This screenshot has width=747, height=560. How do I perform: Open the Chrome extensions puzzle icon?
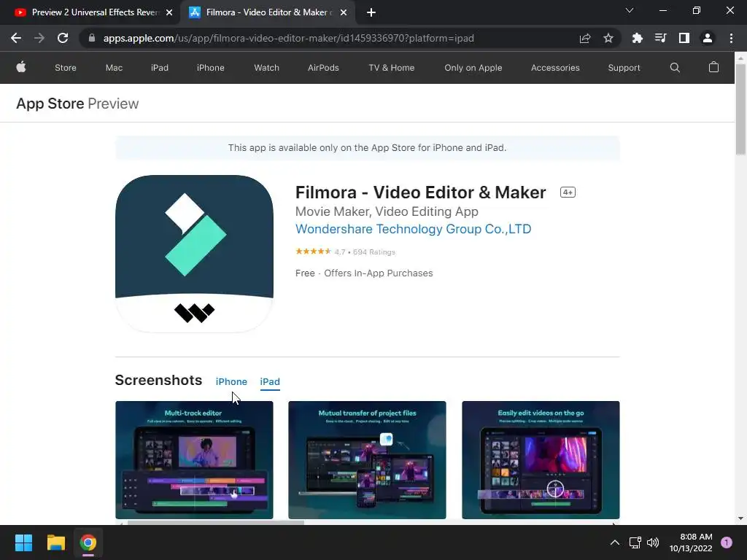tap(637, 38)
